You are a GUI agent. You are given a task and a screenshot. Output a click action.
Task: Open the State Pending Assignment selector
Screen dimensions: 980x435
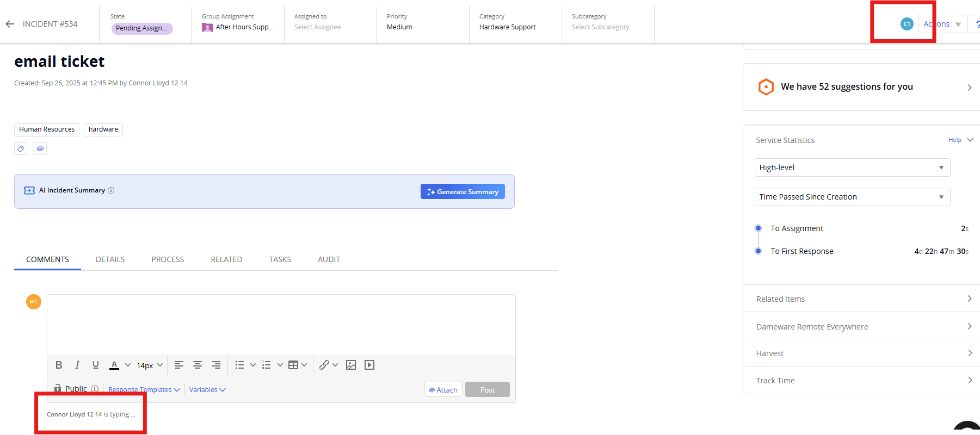click(142, 28)
